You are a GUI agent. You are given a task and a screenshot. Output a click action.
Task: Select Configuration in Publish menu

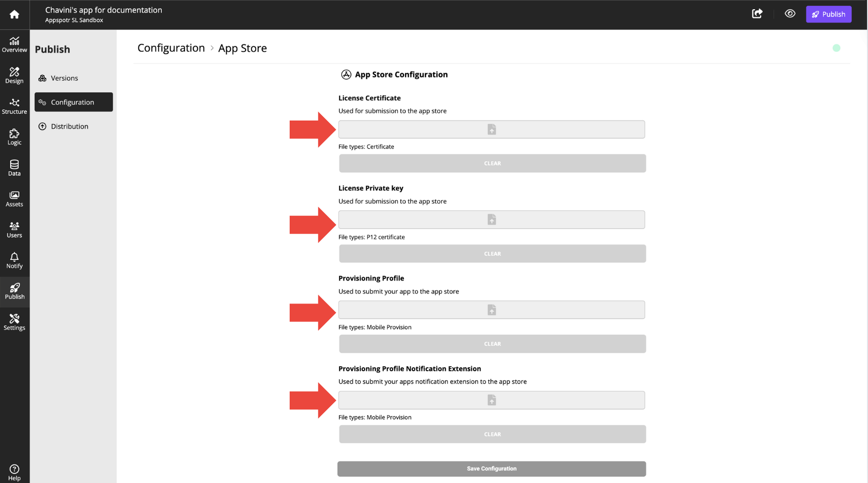tap(74, 102)
